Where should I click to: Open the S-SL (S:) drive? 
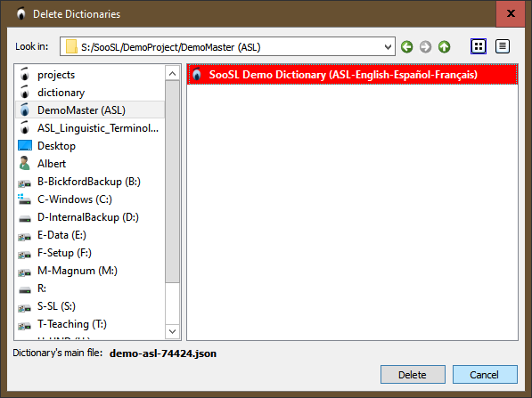[x=90, y=306]
